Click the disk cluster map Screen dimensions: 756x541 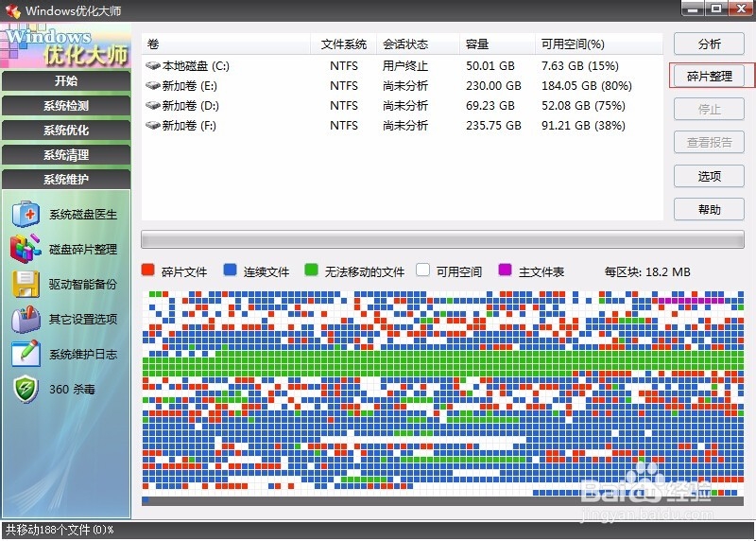(442, 397)
